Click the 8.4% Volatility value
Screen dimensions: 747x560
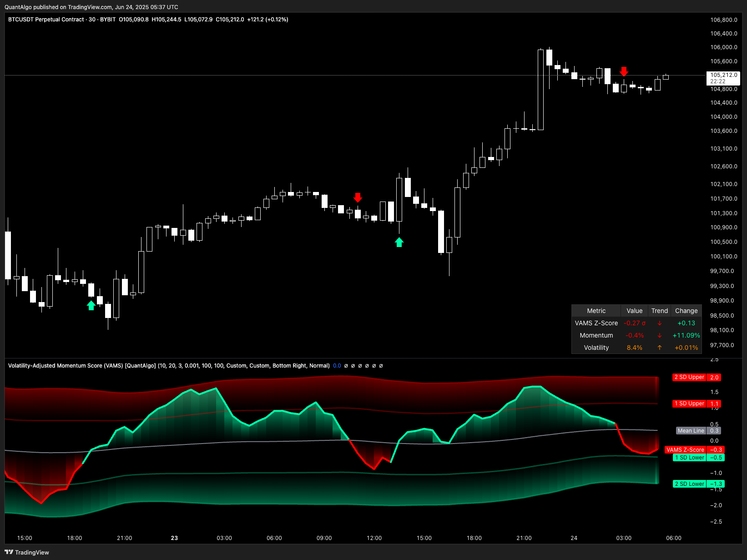pos(634,348)
